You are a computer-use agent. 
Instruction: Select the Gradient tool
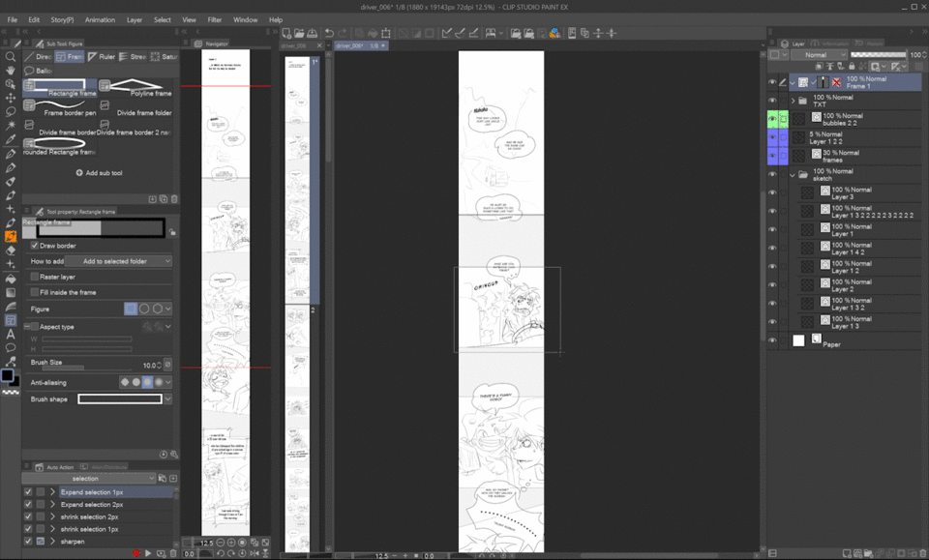pyautogui.click(x=10, y=292)
